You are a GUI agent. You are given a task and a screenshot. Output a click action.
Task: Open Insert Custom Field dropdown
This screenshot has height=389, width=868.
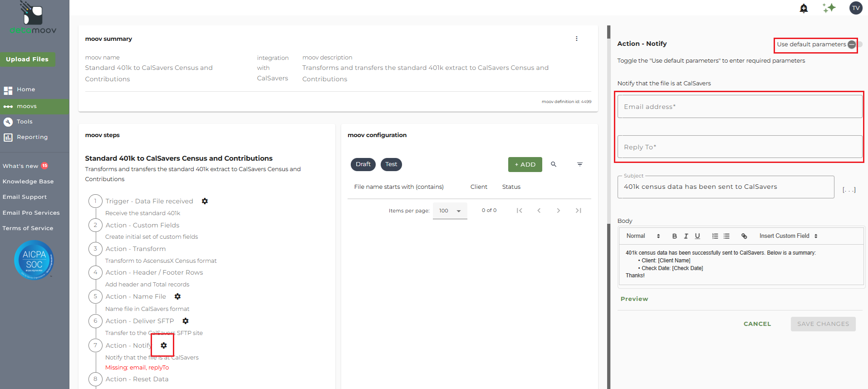point(789,236)
